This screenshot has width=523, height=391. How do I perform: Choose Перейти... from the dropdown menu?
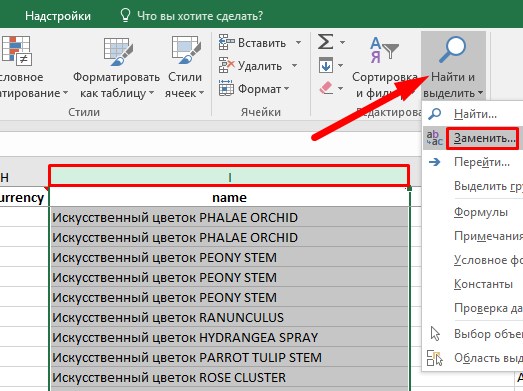(482, 162)
